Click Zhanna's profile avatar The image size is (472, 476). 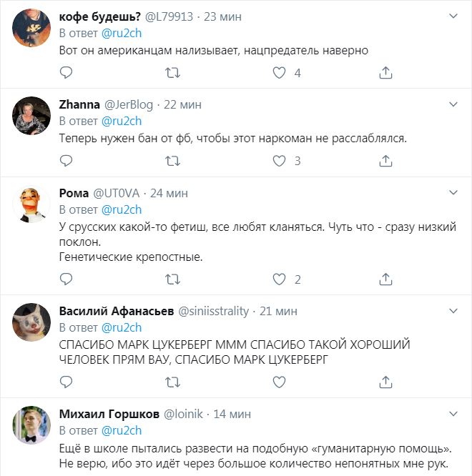[x=31, y=116]
